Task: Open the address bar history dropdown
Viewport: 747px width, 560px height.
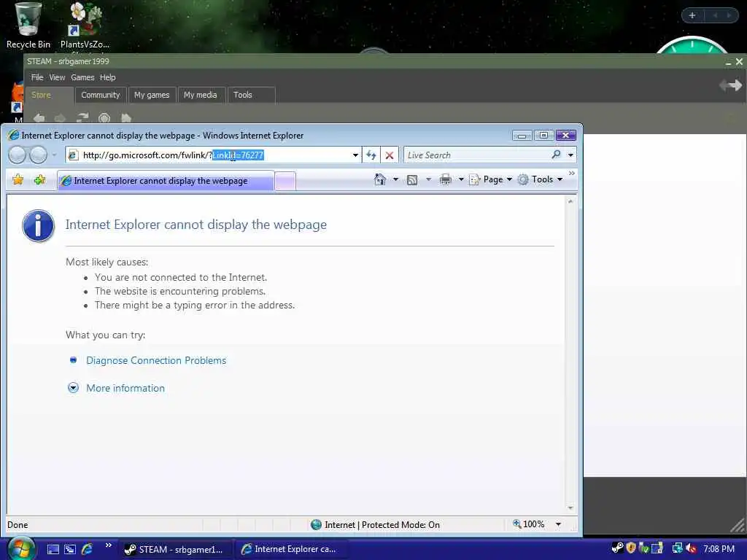Action: (355, 155)
